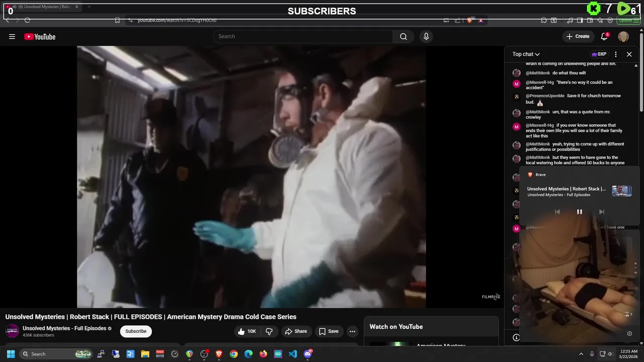Expand the Top chat dropdown
Image resolution: width=644 pixels, height=362 pixels.
pyautogui.click(x=526, y=54)
